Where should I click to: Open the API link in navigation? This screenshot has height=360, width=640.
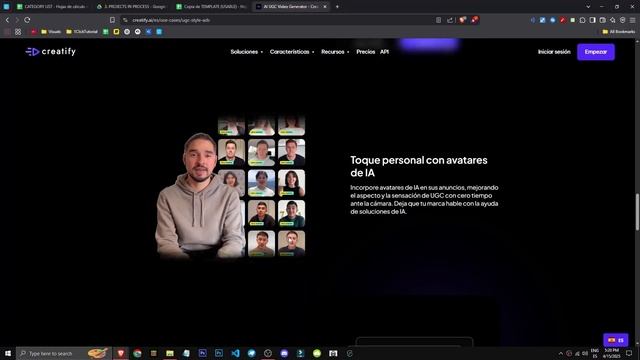(x=384, y=52)
